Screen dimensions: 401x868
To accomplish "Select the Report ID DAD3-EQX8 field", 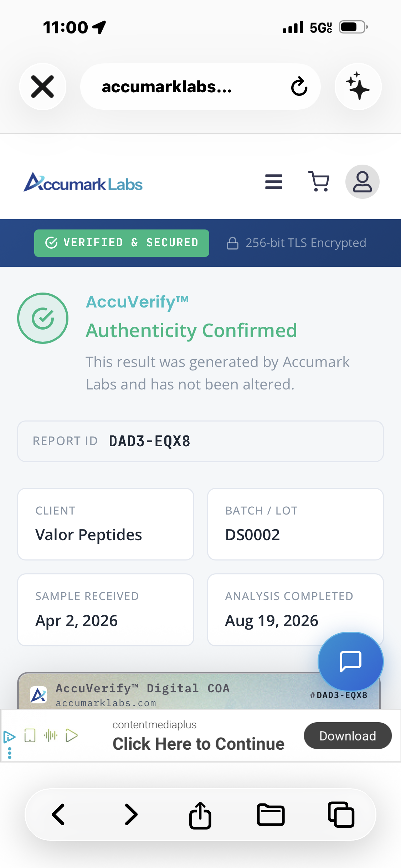I will click(x=200, y=441).
